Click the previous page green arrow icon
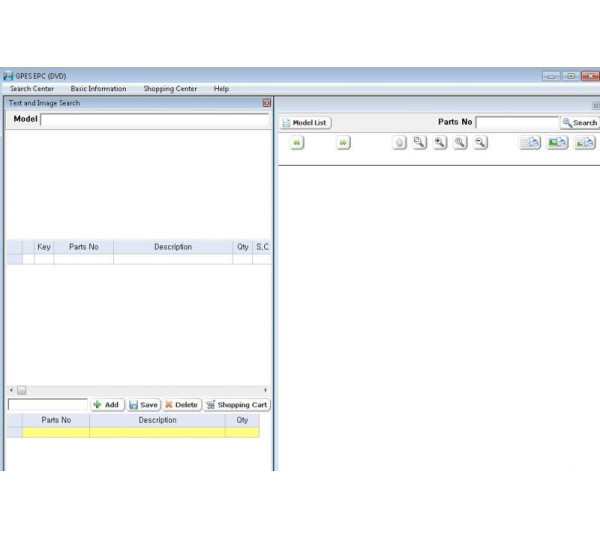600x539 pixels. (x=296, y=143)
